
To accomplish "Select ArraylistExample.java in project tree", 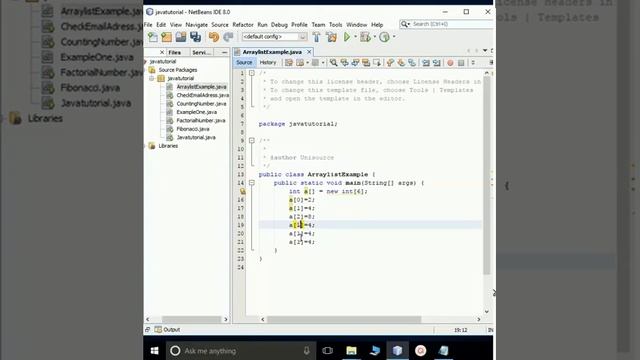I will [201, 87].
